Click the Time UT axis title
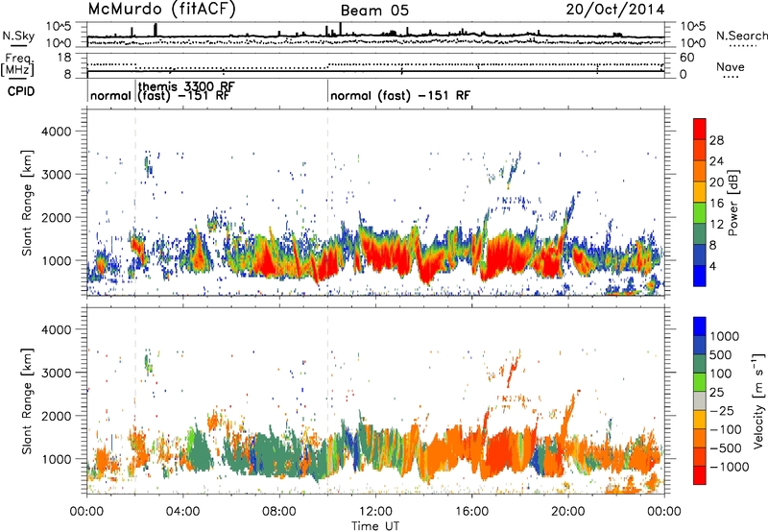Viewport: 768px width, 532px height. point(375,526)
